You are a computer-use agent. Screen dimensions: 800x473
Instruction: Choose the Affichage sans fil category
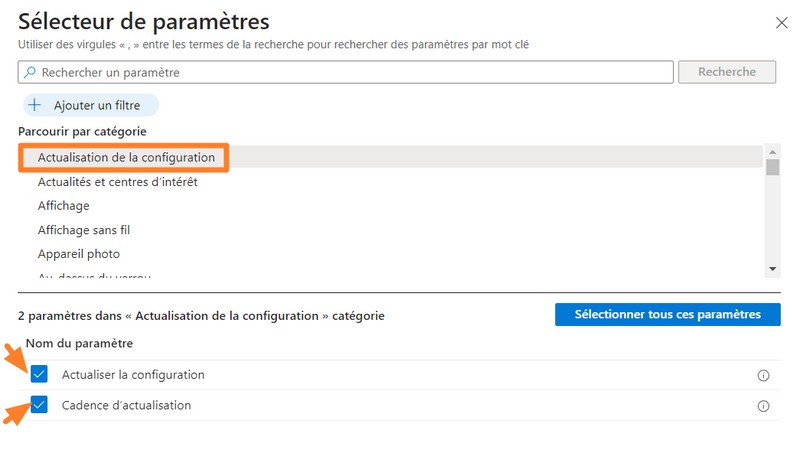(x=84, y=230)
